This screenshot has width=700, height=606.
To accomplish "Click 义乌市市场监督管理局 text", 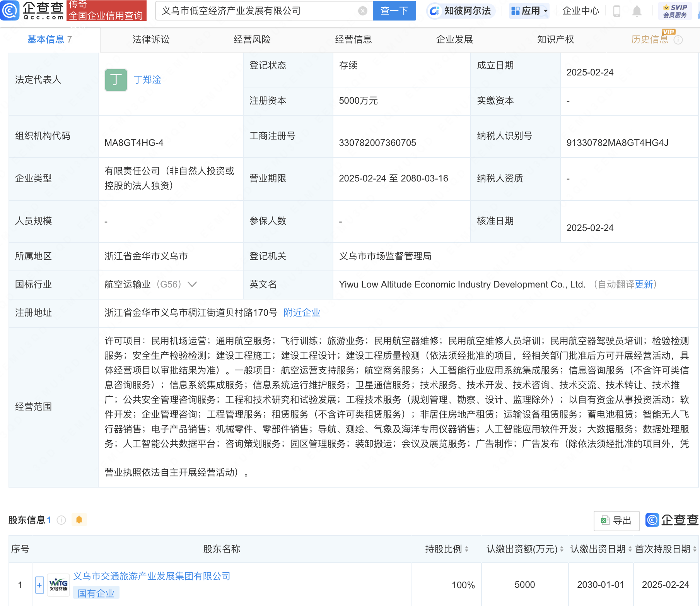I will click(x=385, y=256).
